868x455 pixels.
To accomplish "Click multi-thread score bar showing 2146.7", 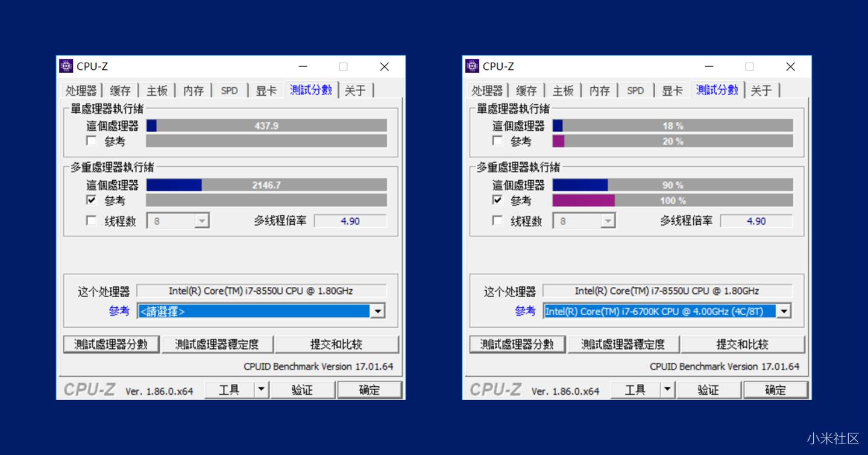I will click(x=266, y=185).
